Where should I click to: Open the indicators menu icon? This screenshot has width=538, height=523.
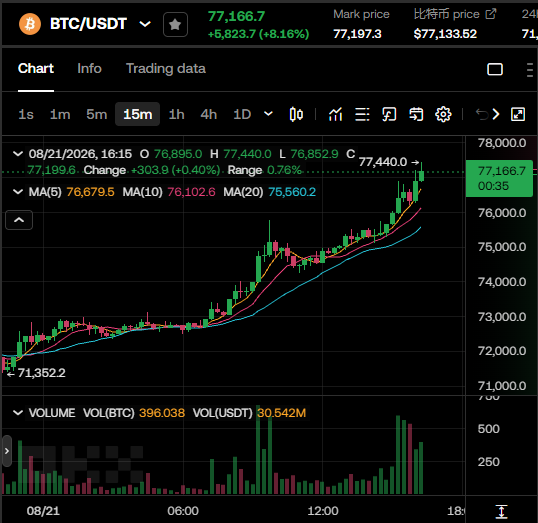pos(335,114)
